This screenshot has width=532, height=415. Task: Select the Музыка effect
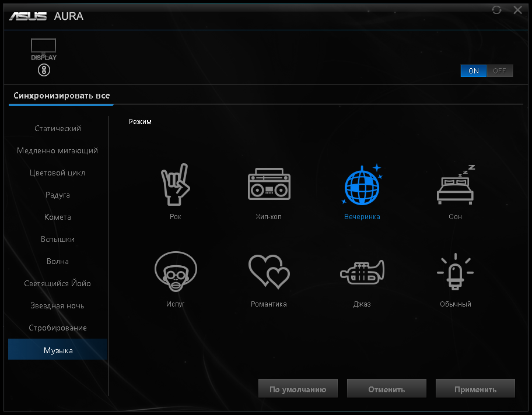(58, 349)
